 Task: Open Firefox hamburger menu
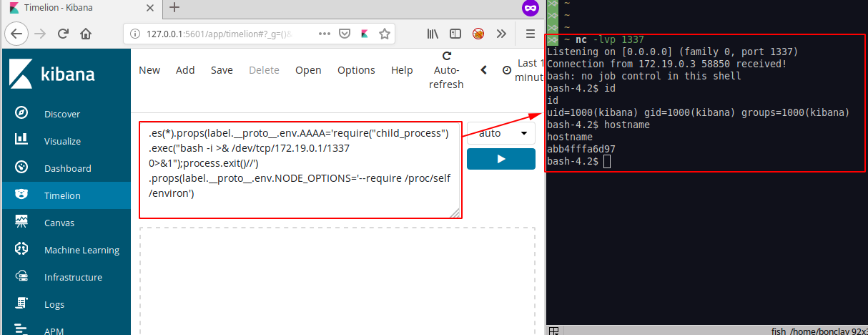pyautogui.click(x=530, y=34)
